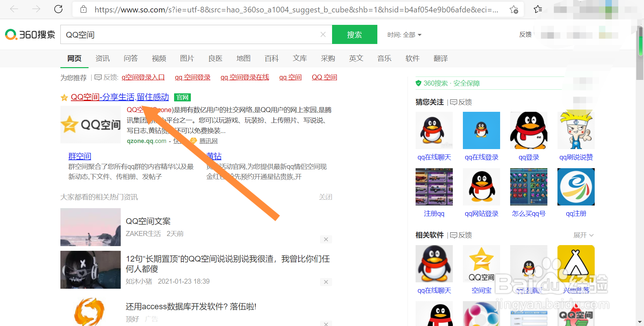Image resolution: width=644 pixels, height=326 pixels.
Task: Open the 反馈 link in the header
Action: [x=525, y=34]
